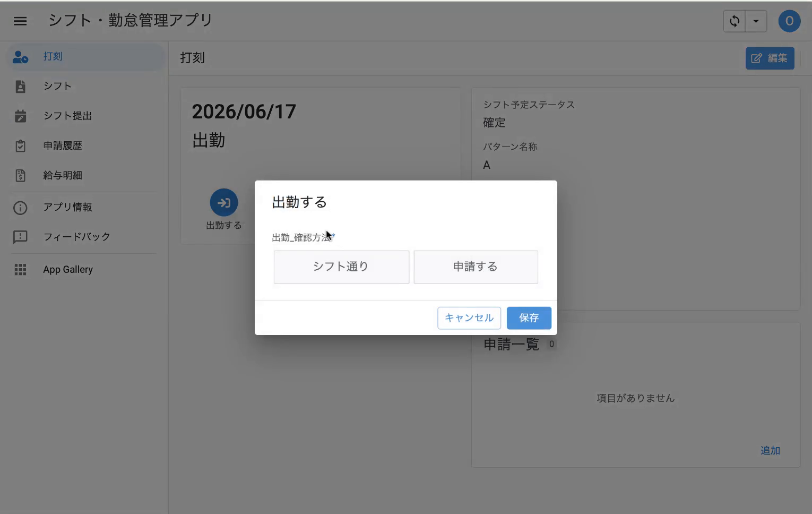
Task: Click the 出勤_確認方法 field label
Action: click(301, 237)
